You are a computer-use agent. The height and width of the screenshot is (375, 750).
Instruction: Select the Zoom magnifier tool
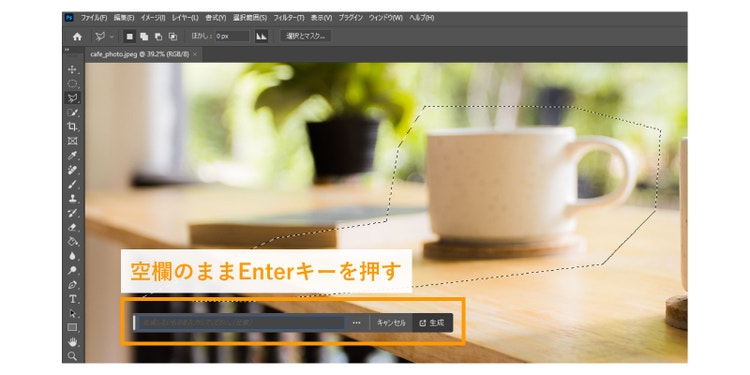pos(72,356)
